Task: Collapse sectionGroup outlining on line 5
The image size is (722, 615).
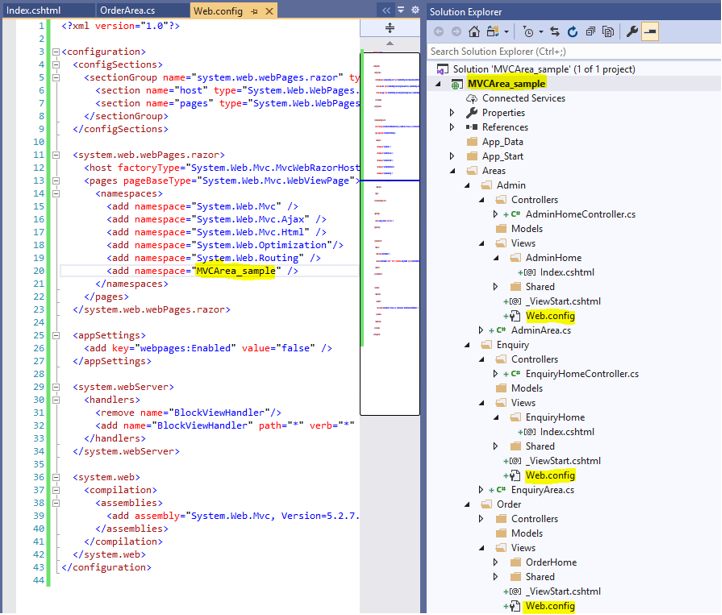Action: click(56, 77)
